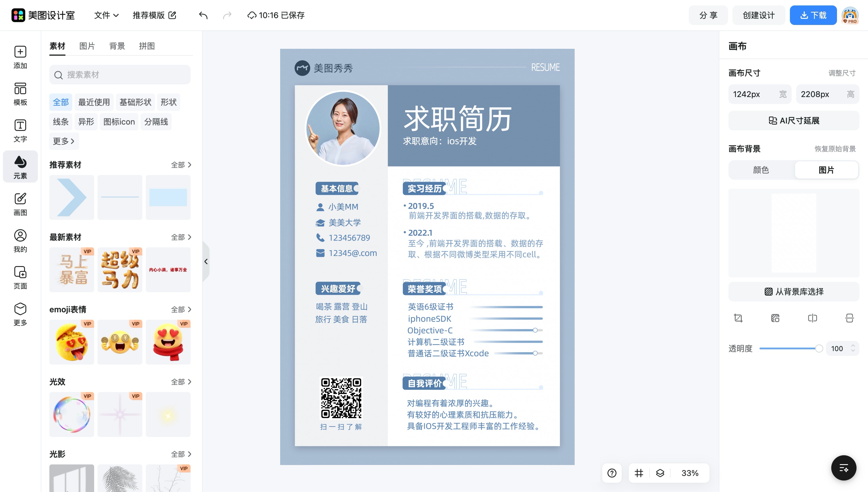Click the background pattern edit icon
This screenshot has width=868, height=492.
[775, 318]
